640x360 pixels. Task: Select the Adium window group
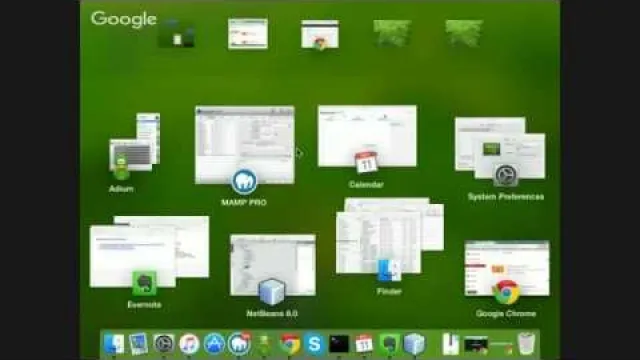(134, 142)
